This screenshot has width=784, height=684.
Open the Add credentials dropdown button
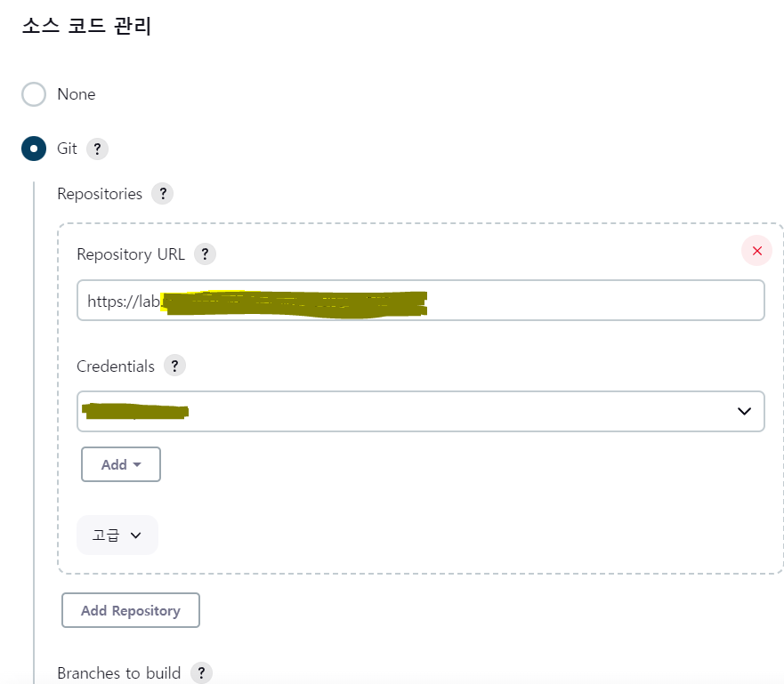[121, 464]
